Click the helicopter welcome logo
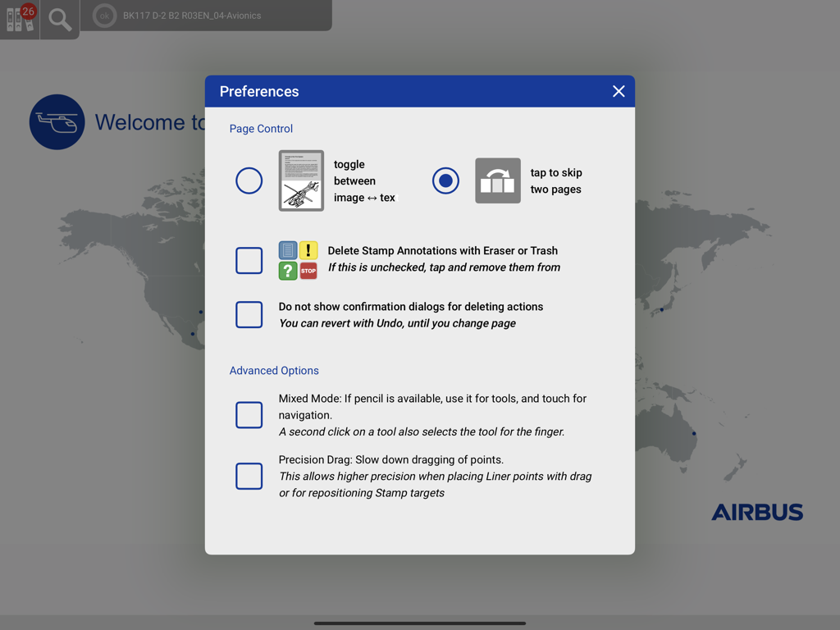 [57, 121]
